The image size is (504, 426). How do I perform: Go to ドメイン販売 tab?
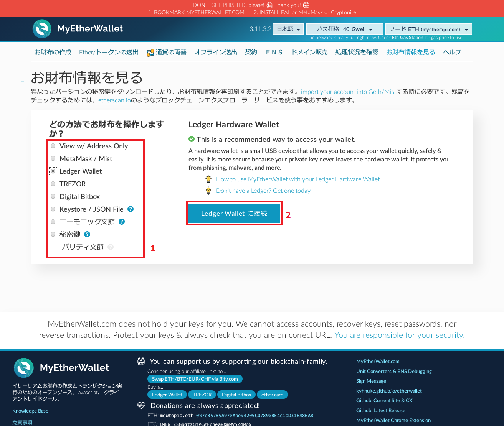[309, 52]
